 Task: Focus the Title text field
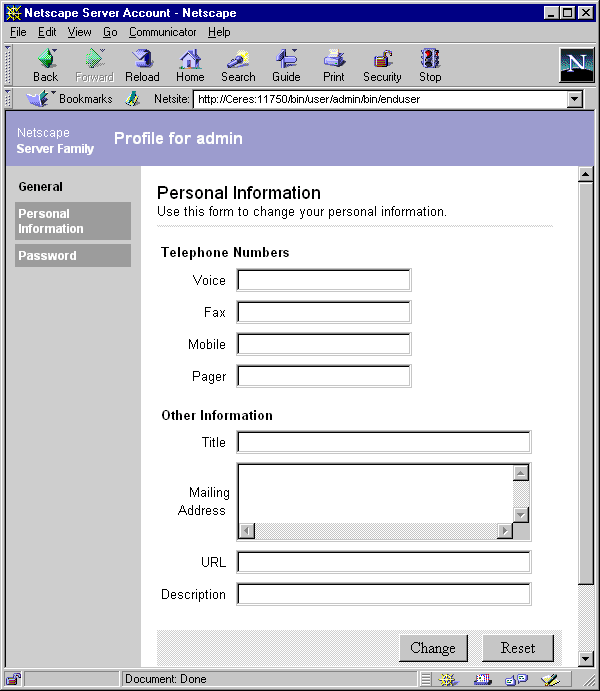[384, 442]
